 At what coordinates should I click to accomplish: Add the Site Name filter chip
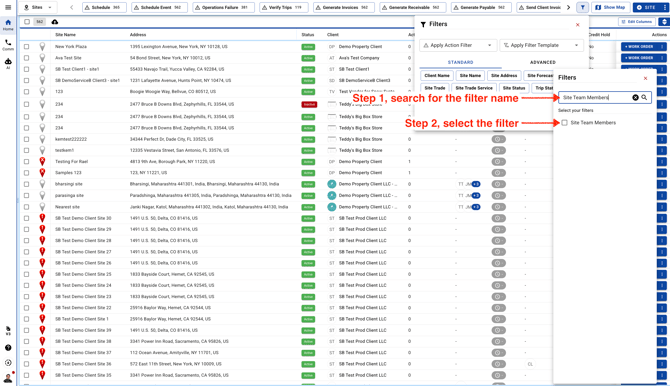470,76
